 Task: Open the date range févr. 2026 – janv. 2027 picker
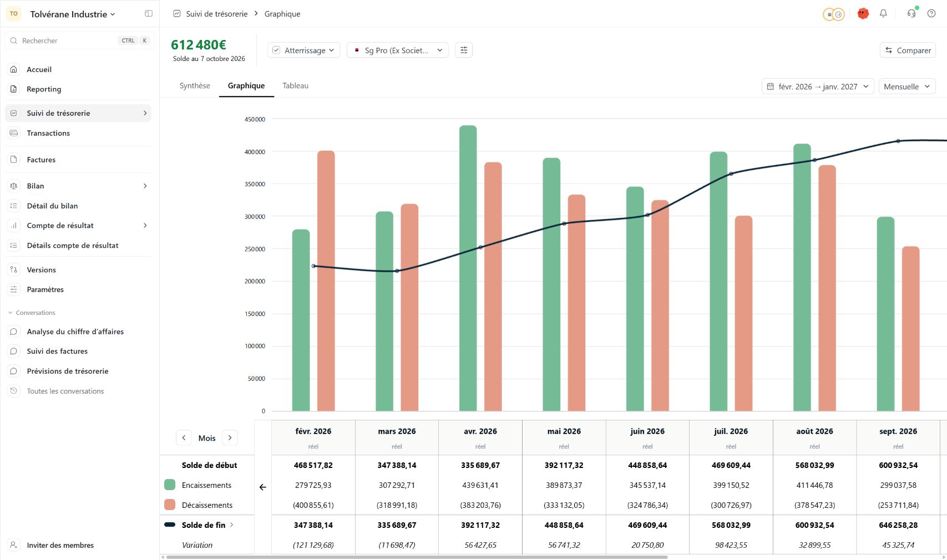click(818, 86)
